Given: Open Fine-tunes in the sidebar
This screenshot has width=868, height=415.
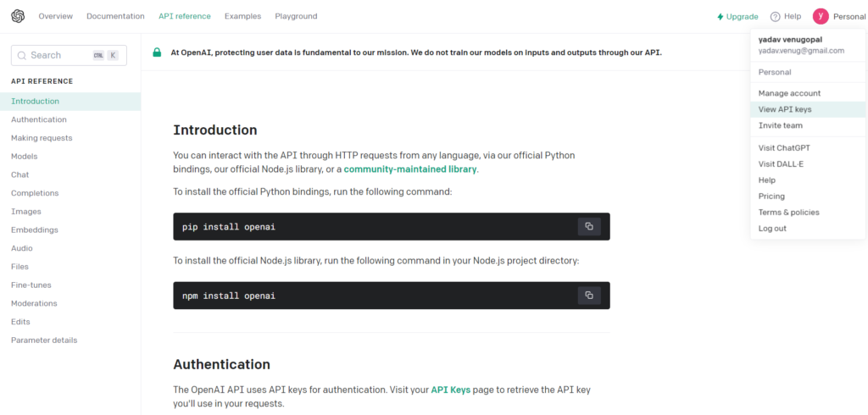Looking at the screenshot, I should (31, 285).
